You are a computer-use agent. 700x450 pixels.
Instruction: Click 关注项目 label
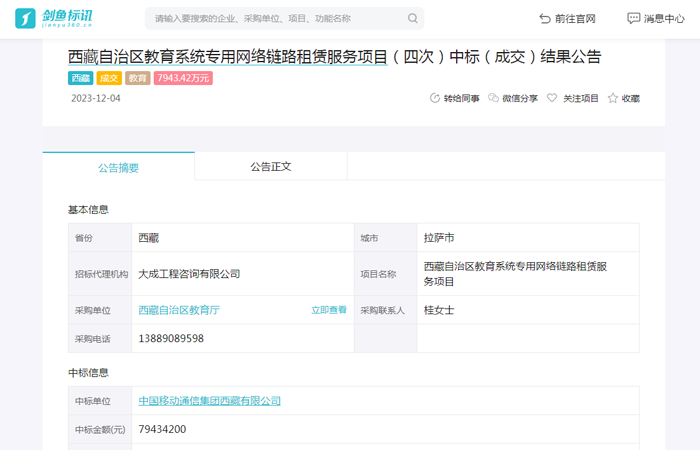[580, 98]
